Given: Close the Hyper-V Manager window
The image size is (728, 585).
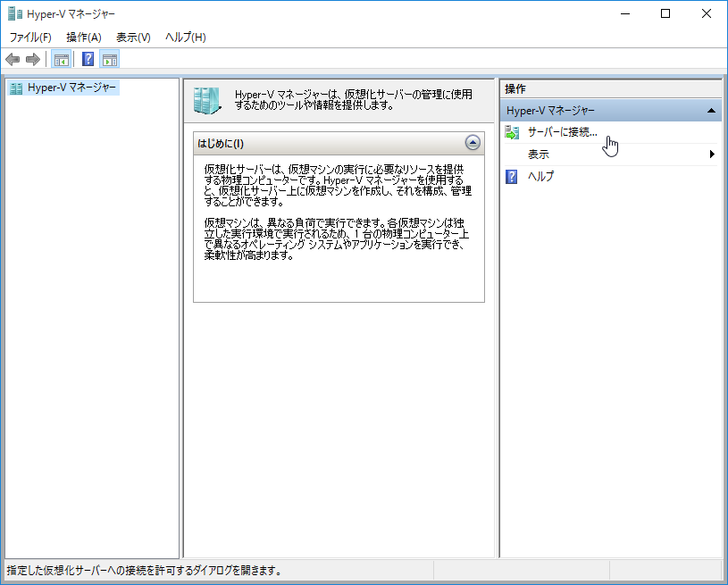Looking at the screenshot, I should click(x=707, y=14).
